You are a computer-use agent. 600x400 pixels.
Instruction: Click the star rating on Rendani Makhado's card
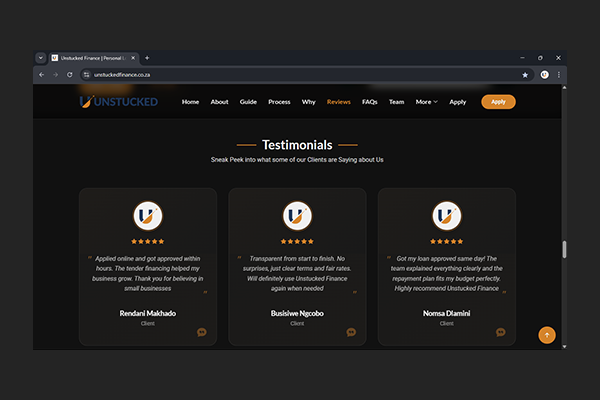(x=148, y=242)
